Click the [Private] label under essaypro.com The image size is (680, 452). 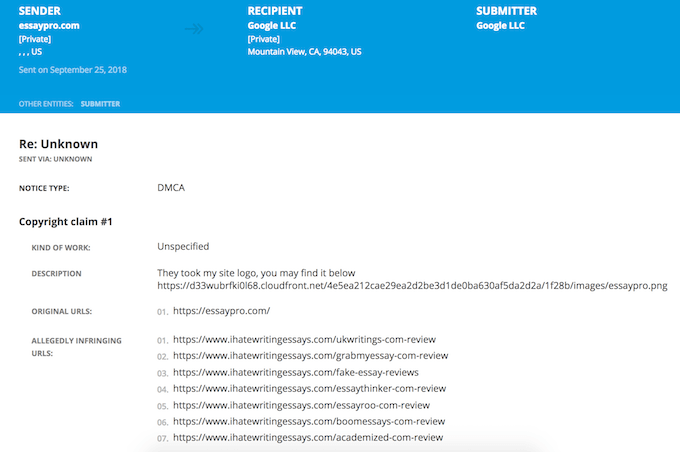[x=35, y=39]
